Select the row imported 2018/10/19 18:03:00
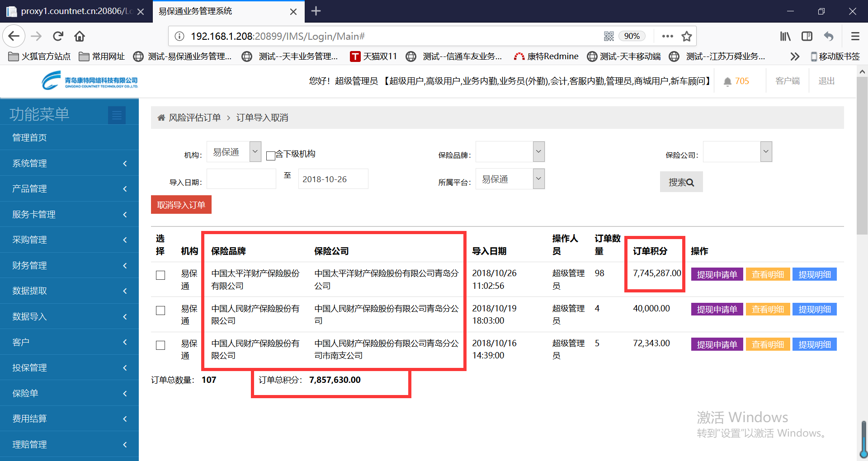This screenshot has width=868, height=461. pyautogui.click(x=160, y=310)
